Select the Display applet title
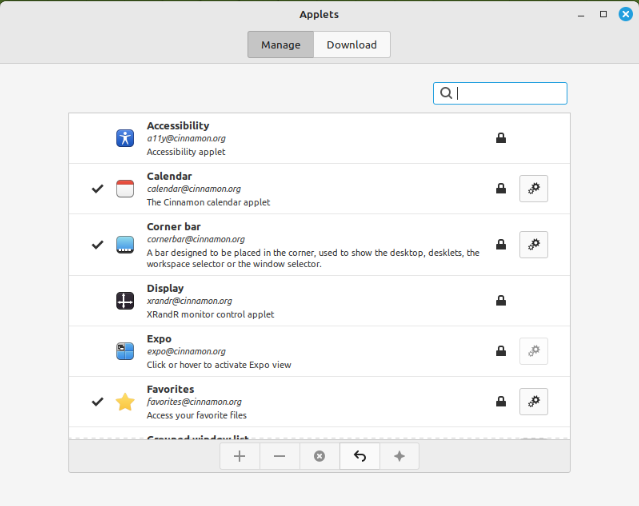Viewport: 639px width, 506px height. pyautogui.click(x=165, y=288)
